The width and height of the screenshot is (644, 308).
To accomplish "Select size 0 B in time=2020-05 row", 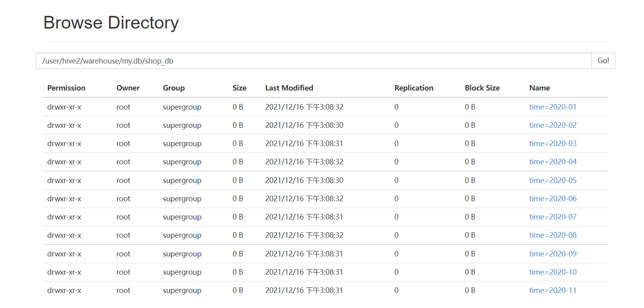I will [238, 180].
